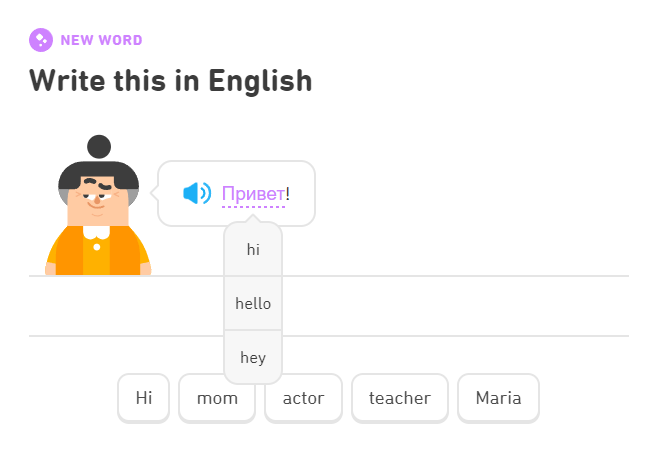Click the "NEW WORD" label text
Image resolution: width=669 pixels, height=462 pixels.
click(x=101, y=41)
